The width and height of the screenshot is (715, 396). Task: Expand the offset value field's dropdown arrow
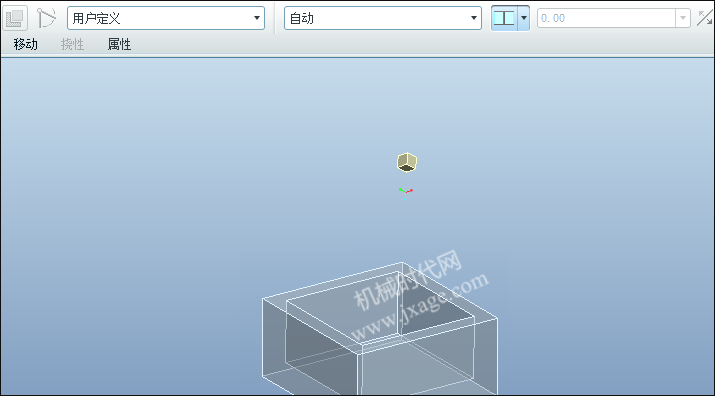coord(683,18)
